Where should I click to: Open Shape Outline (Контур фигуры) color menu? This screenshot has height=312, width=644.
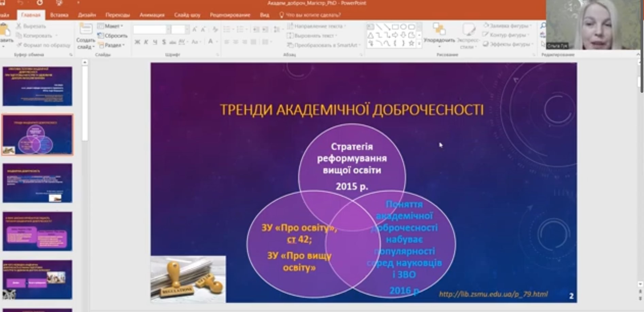506,35
